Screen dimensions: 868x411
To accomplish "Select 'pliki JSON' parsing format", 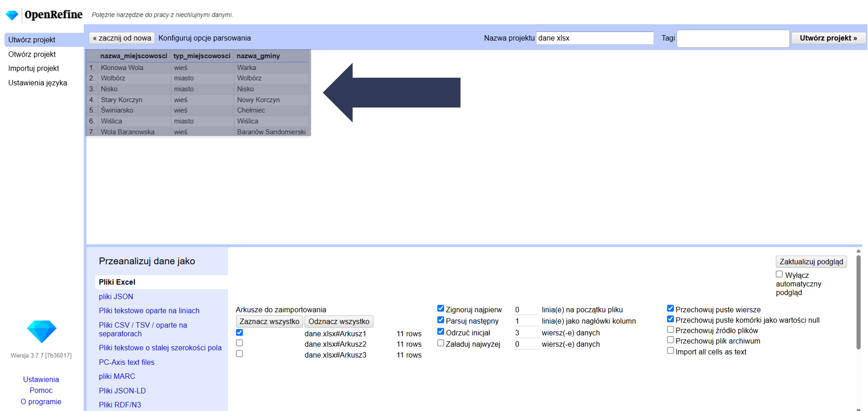I will coord(116,297).
